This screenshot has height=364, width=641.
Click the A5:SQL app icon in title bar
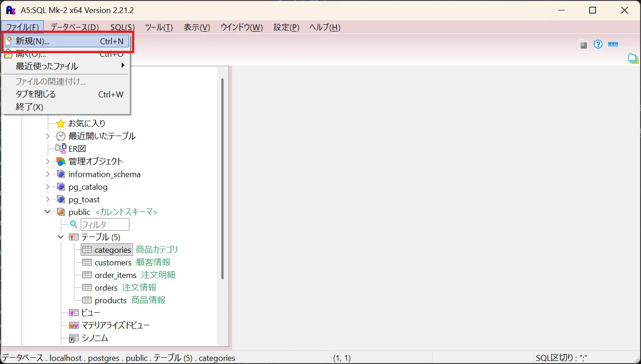[x=11, y=10]
